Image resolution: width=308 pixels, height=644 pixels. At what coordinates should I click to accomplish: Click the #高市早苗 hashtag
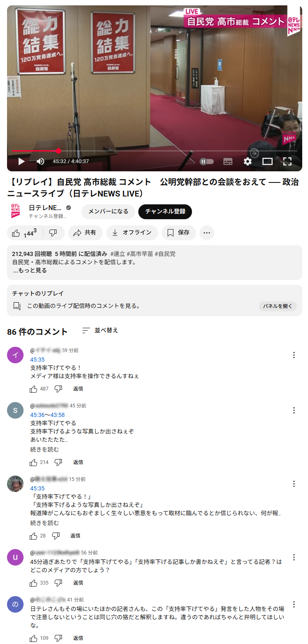140,254
